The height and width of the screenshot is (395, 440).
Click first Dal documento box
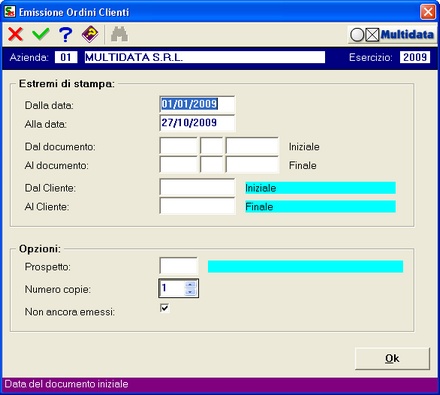click(x=178, y=146)
